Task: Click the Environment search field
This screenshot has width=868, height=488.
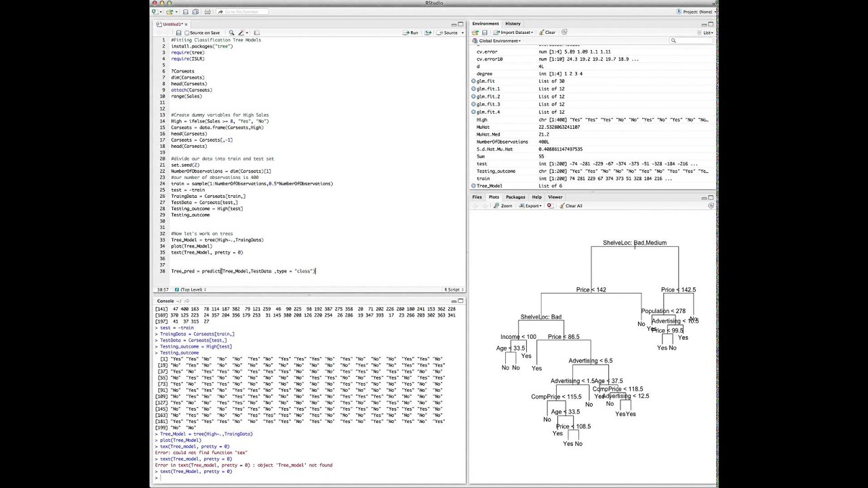Action: (691, 41)
